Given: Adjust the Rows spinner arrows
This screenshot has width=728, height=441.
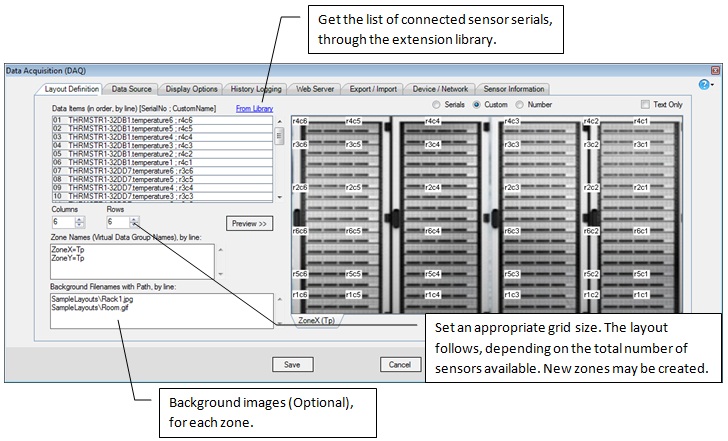Looking at the screenshot, I should (135, 222).
